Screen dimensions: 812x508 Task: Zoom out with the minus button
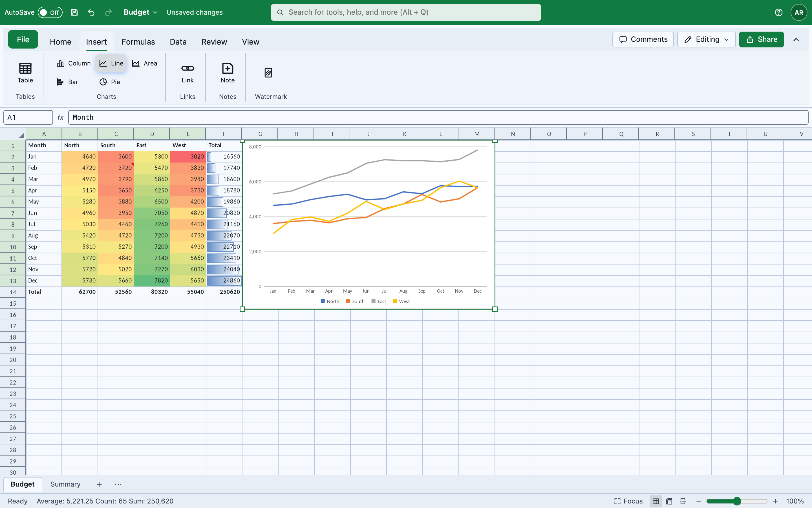point(699,501)
